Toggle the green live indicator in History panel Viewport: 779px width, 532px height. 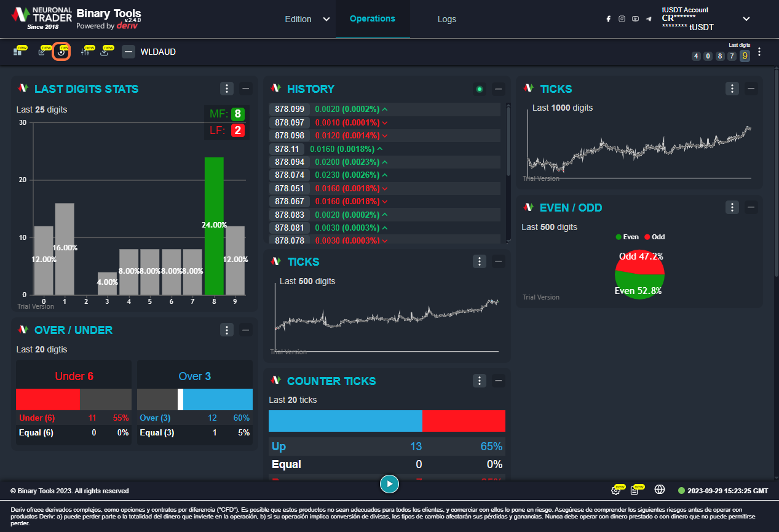click(x=480, y=89)
